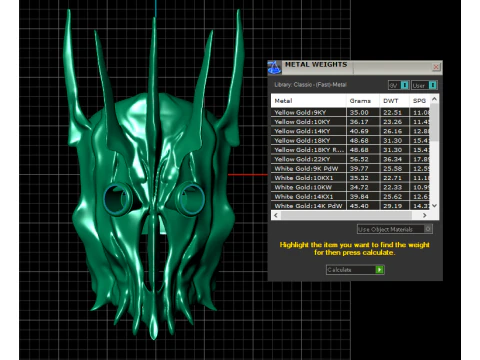480x360 pixels.
Task: Click the 22.33 DWT value
Action: (x=393, y=187)
